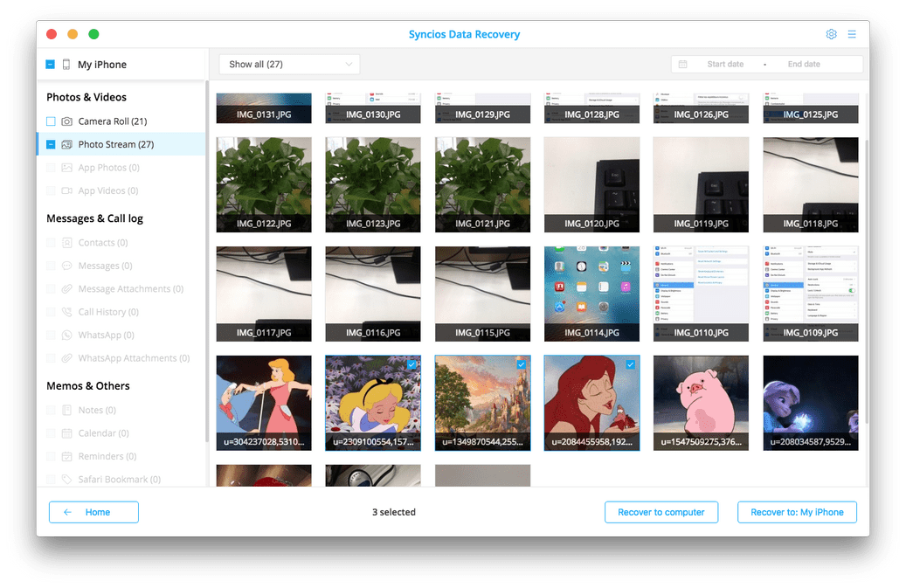This screenshot has width=906, height=588.
Task: Click the Message Attachments paperclip icon
Action: 67,289
